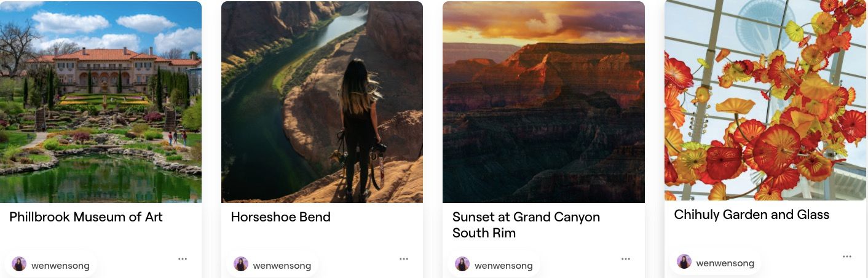Open wenwensong username under Grand Canyon card
This screenshot has height=278, width=868.
pyautogui.click(x=503, y=266)
